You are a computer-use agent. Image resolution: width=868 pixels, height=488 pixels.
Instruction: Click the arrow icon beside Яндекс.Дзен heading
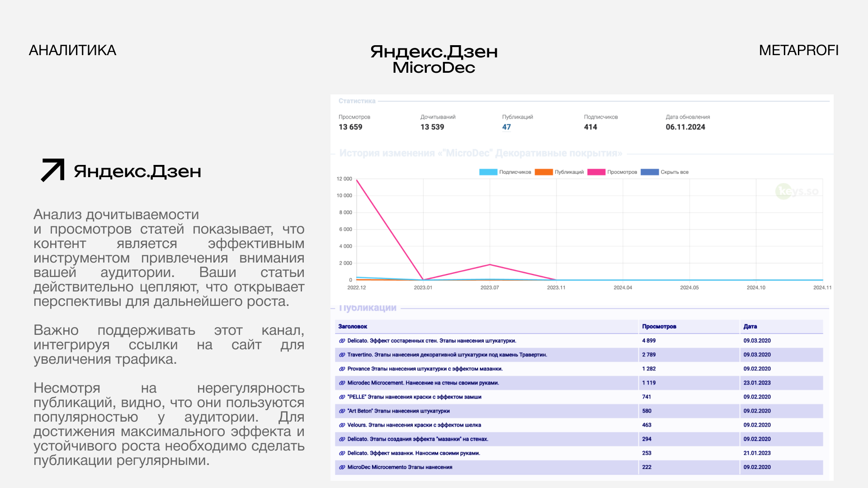tap(53, 170)
